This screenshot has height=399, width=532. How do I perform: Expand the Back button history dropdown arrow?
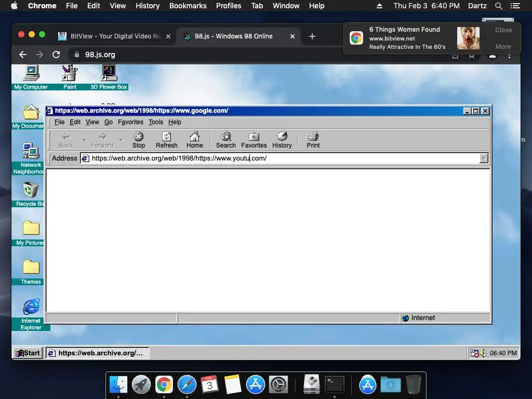coord(85,140)
